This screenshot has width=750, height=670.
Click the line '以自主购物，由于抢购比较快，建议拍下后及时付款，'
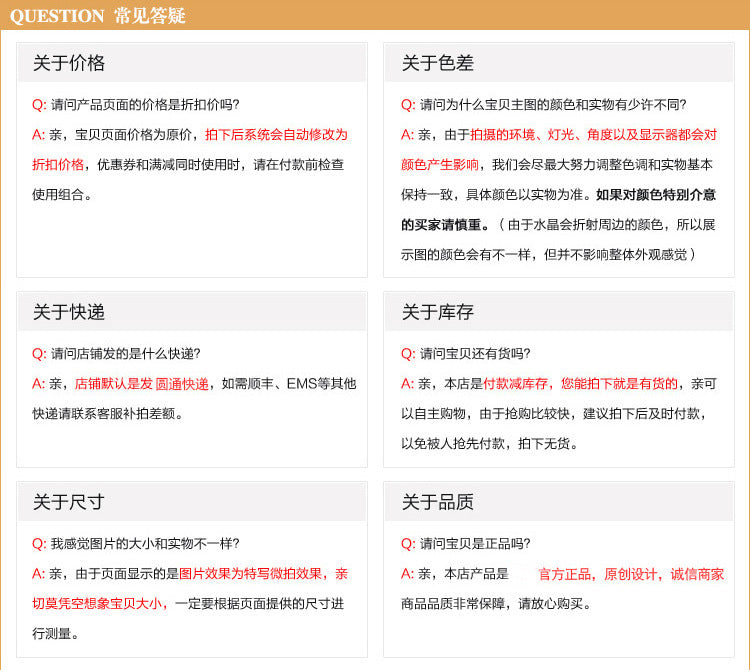[554, 414]
